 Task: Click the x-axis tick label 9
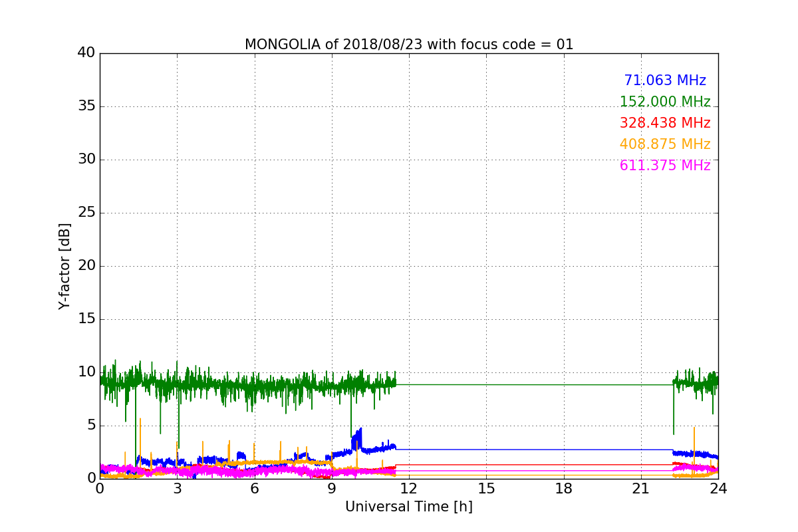(332, 488)
